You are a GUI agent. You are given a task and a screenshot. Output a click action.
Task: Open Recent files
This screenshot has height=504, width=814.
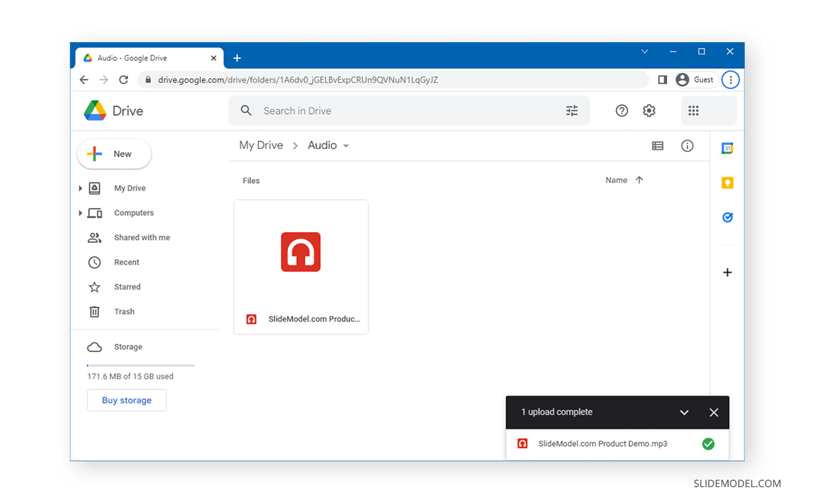pyautogui.click(x=126, y=263)
